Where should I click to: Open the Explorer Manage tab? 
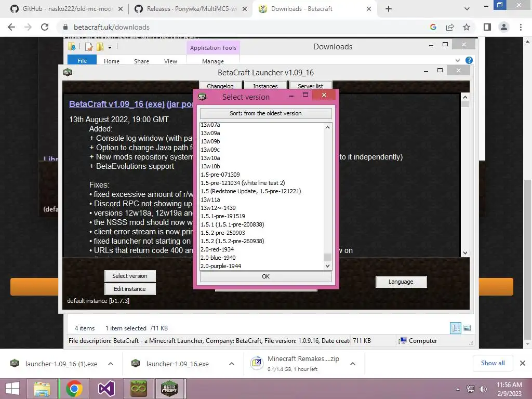click(212, 61)
